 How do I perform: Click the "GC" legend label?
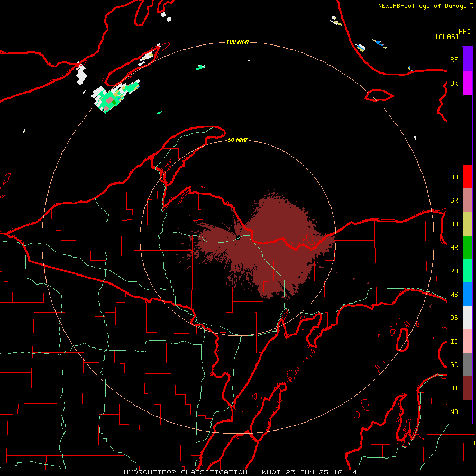click(454, 365)
